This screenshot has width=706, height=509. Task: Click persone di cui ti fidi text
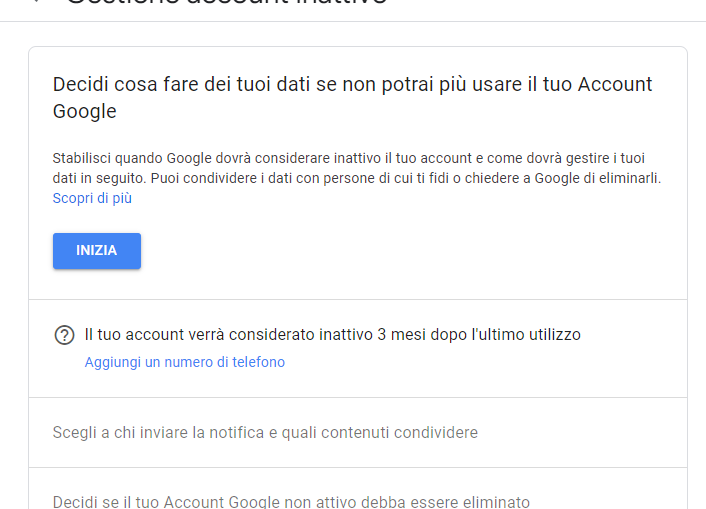coord(386,178)
